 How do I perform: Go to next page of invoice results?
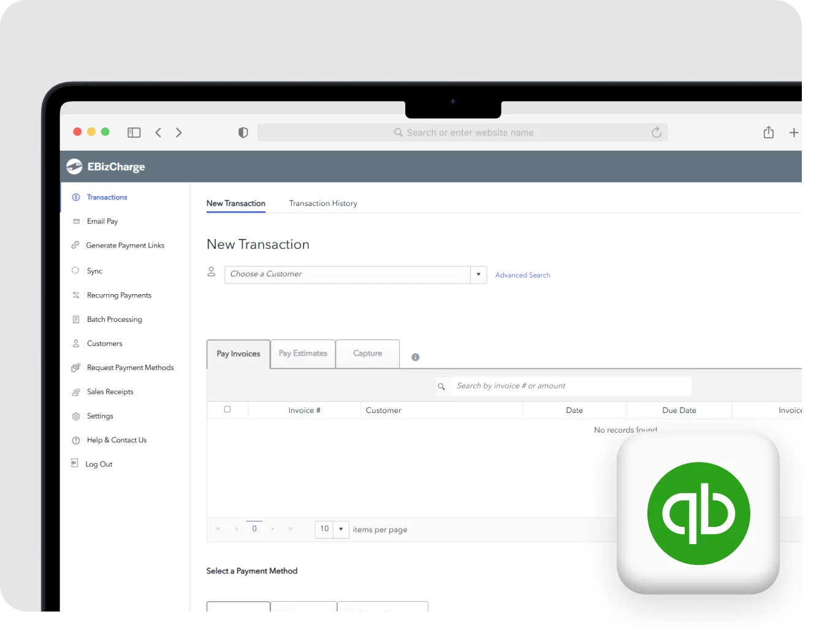tap(273, 529)
